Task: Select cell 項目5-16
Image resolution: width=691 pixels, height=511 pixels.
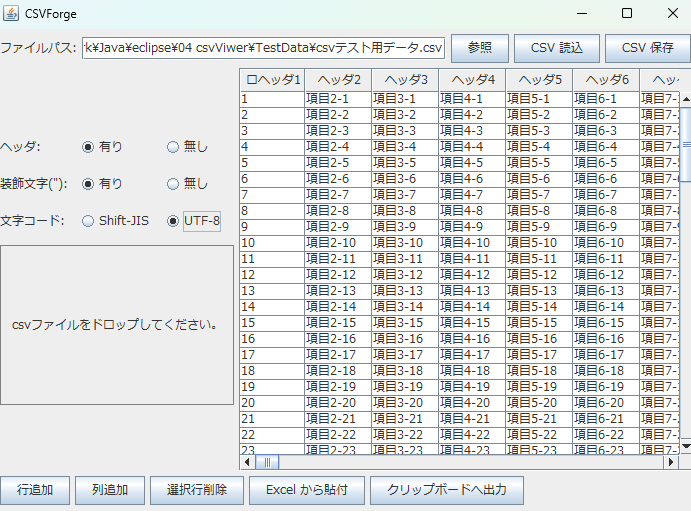Action: click(539, 339)
